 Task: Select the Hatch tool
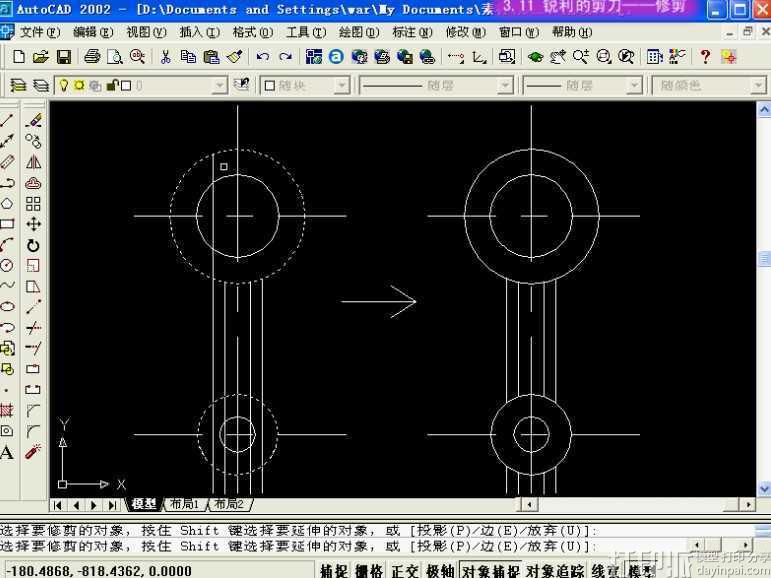7,410
